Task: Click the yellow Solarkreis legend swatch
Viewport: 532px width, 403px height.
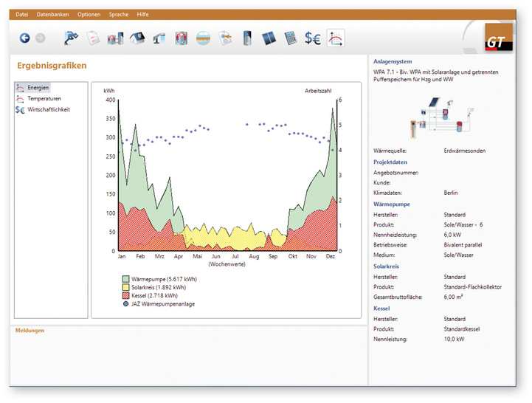Action: [x=126, y=287]
